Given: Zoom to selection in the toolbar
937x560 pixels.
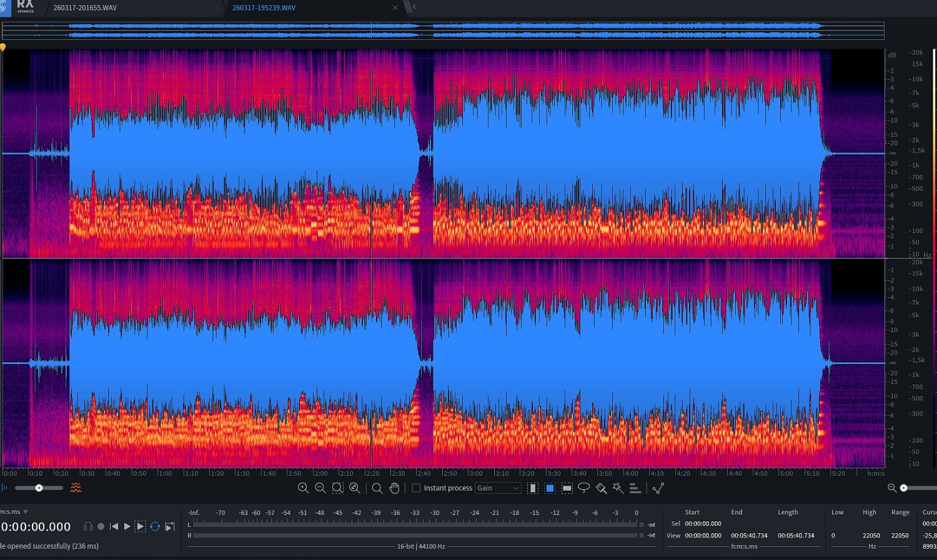Looking at the screenshot, I should point(337,488).
